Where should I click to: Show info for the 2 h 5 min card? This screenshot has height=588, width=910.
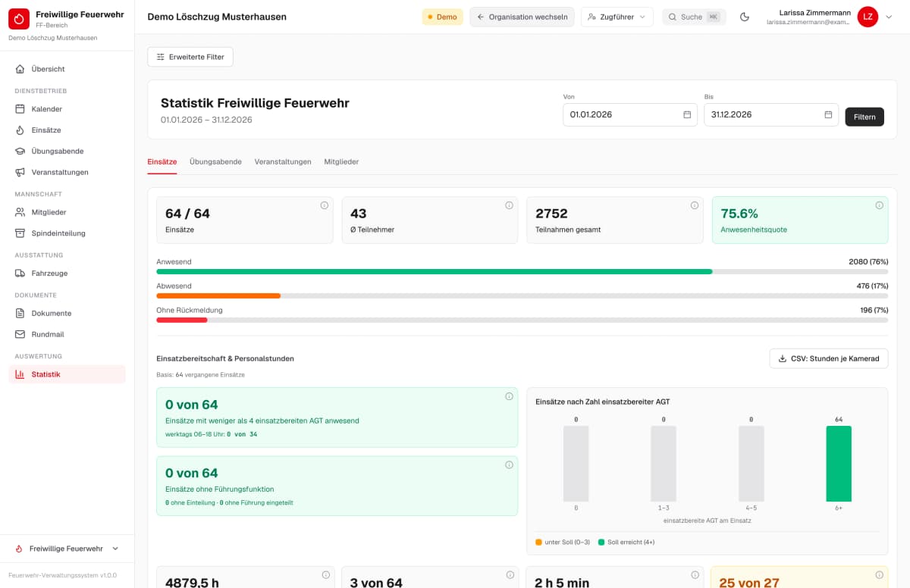[694, 574]
